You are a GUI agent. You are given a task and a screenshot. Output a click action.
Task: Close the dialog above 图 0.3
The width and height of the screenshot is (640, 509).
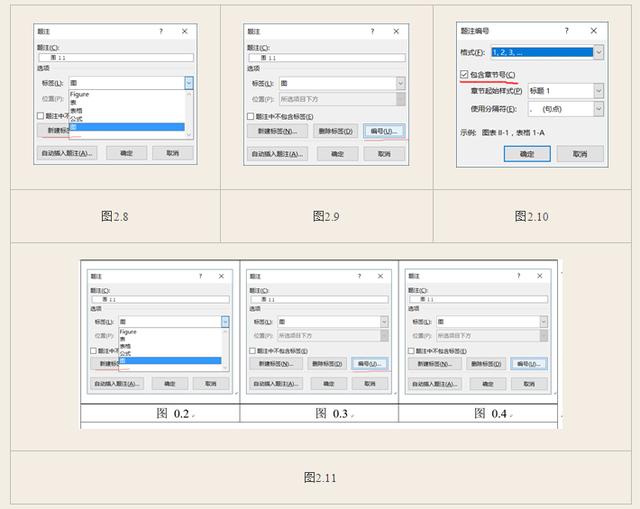coord(380,276)
